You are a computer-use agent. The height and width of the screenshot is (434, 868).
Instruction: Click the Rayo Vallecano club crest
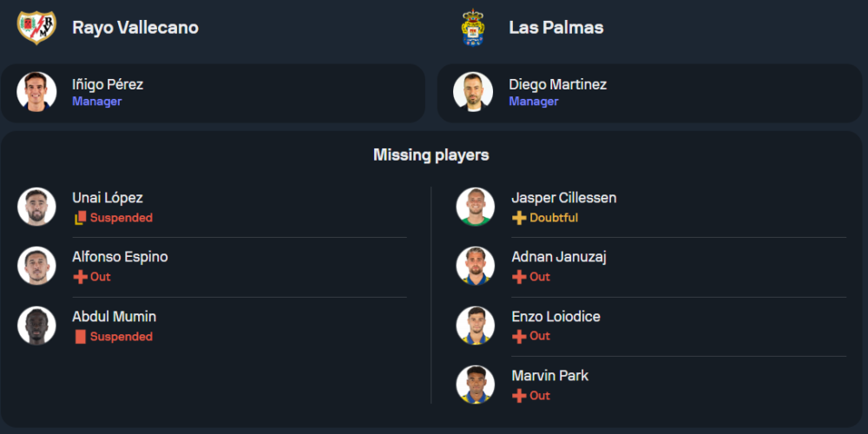click(x=36, y=28)
